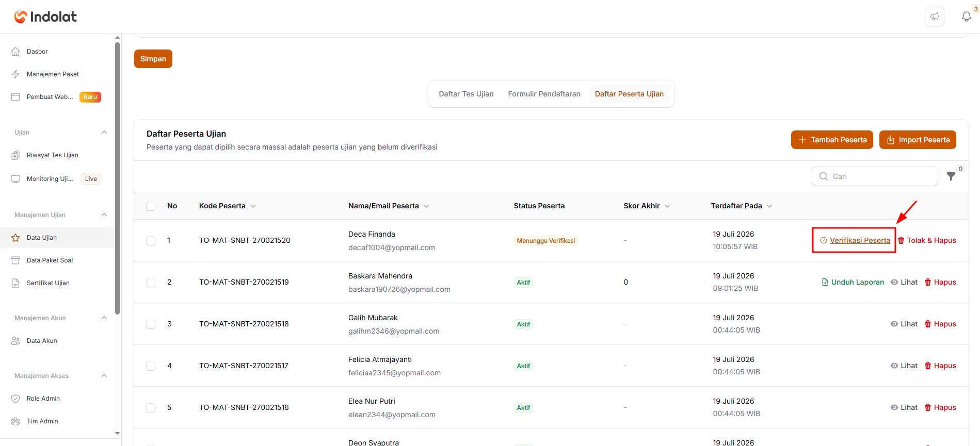Click Verifikasi Peserta for Deca Finanda
Image resolution: width=980 pixels, height=446 pixels.
[855, 240]
